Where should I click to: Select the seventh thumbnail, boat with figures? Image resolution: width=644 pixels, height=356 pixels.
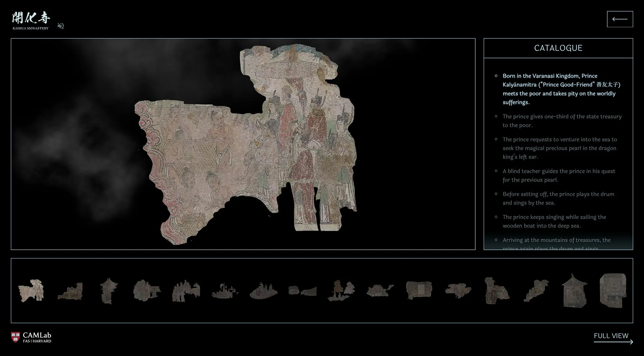click(x=263, y=291)
